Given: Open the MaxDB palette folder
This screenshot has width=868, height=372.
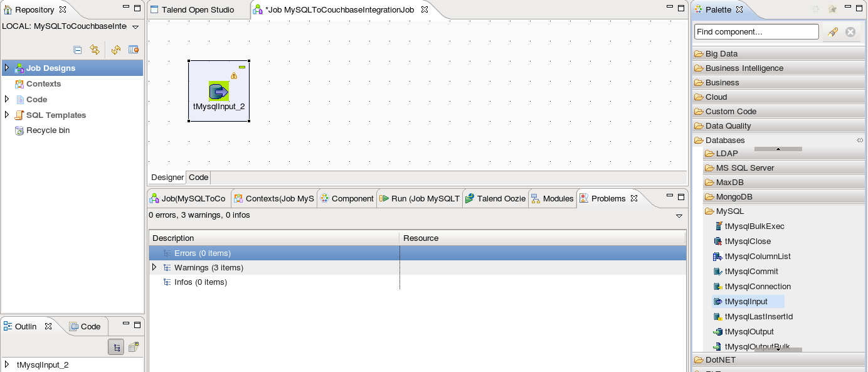Looking at the screenshot, I should pos(784,183).
